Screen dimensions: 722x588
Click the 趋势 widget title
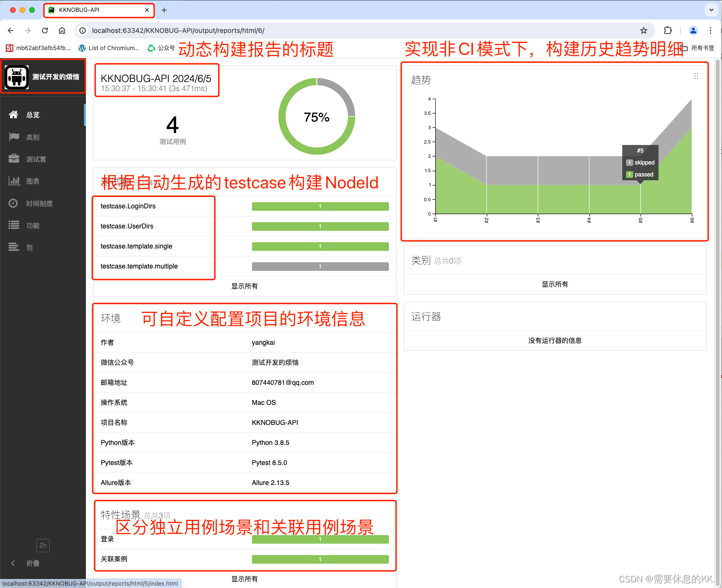pyautogui.click(x=421, y=80)
